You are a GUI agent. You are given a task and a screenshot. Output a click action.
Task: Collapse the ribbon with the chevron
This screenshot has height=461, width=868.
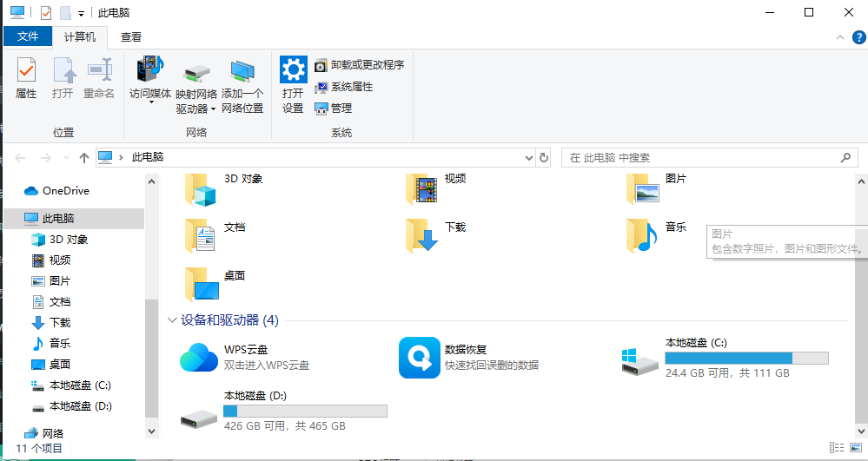click(840, 37)
